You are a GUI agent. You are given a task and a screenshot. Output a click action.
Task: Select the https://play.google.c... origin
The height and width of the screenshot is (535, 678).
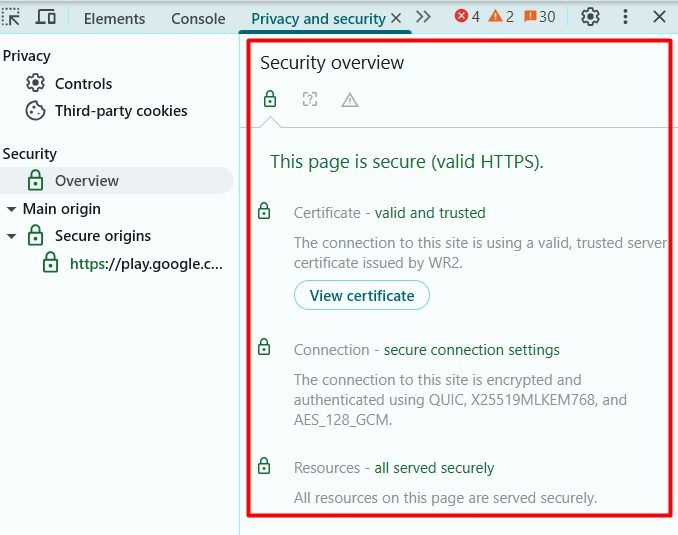(146, 263)
